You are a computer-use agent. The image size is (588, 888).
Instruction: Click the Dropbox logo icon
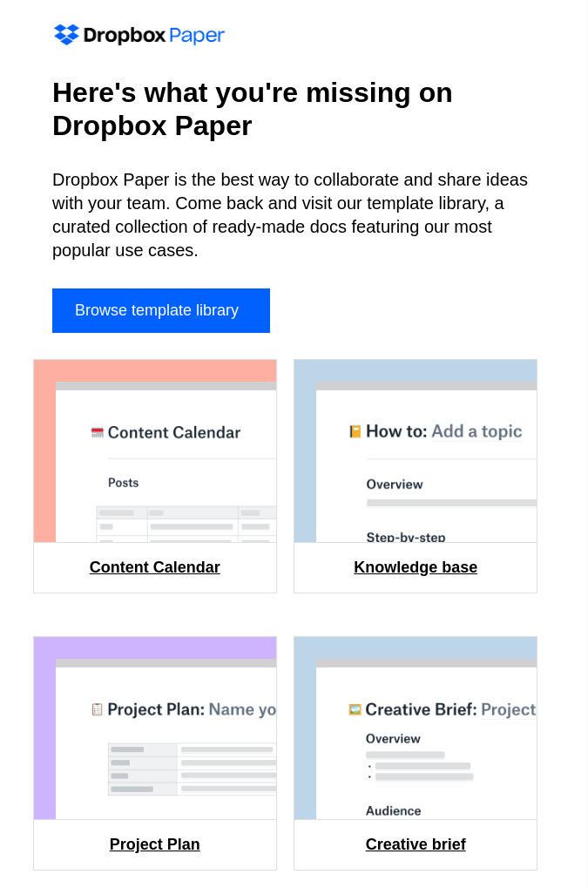pyautogui.click(x=65, y=35)
